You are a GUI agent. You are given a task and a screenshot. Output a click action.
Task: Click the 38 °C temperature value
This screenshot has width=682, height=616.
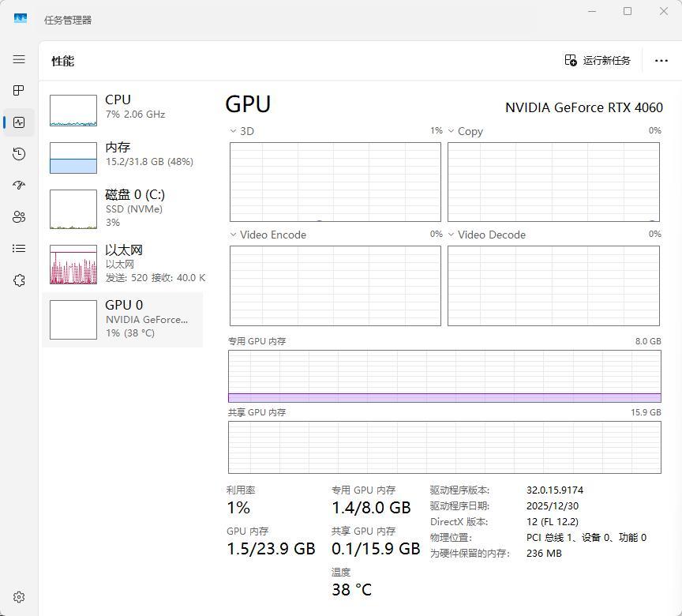tap(351, 590)
